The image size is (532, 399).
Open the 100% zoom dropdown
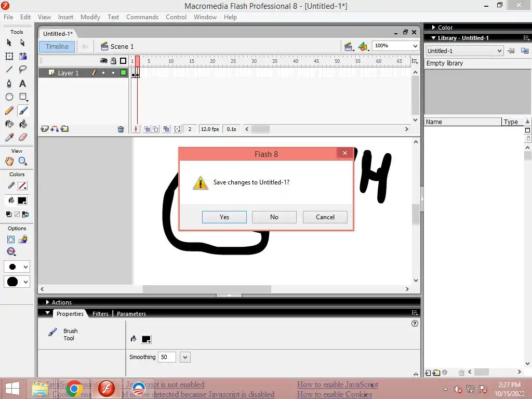click(415, 46)
